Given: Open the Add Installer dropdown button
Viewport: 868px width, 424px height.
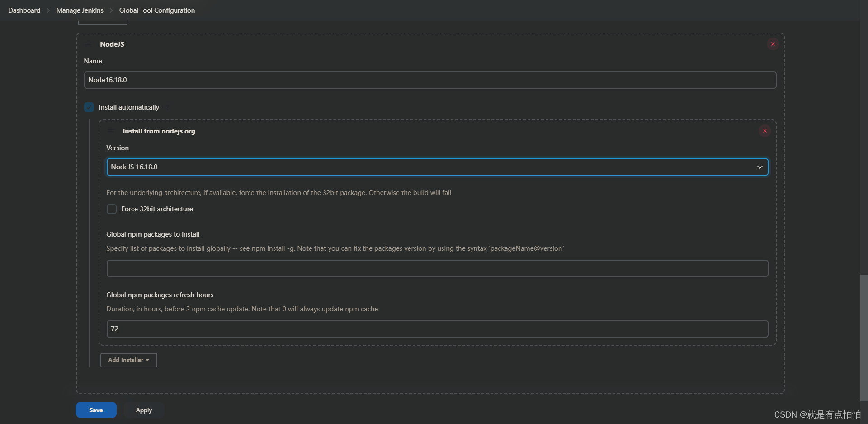Looking at the screenshot, I should pyautogui.click(x=128, y=360).
